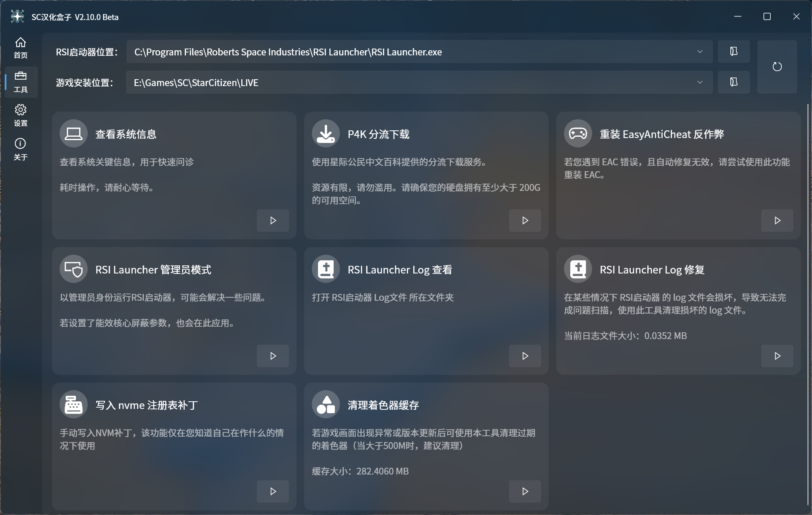This screenshot has height=515, width=812.
Task: Run 重装 EasyAntiCheat 反作弊 tool
Action: click(777, 221)
